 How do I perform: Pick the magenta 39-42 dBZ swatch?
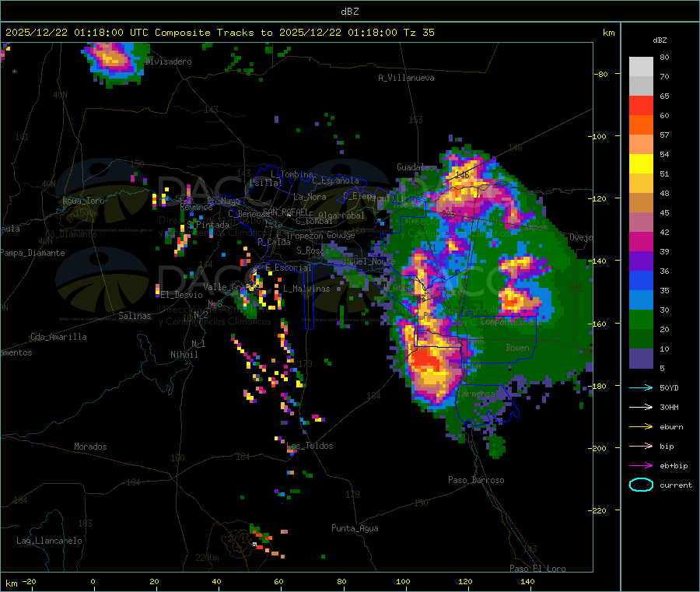[x=641, y=241]
